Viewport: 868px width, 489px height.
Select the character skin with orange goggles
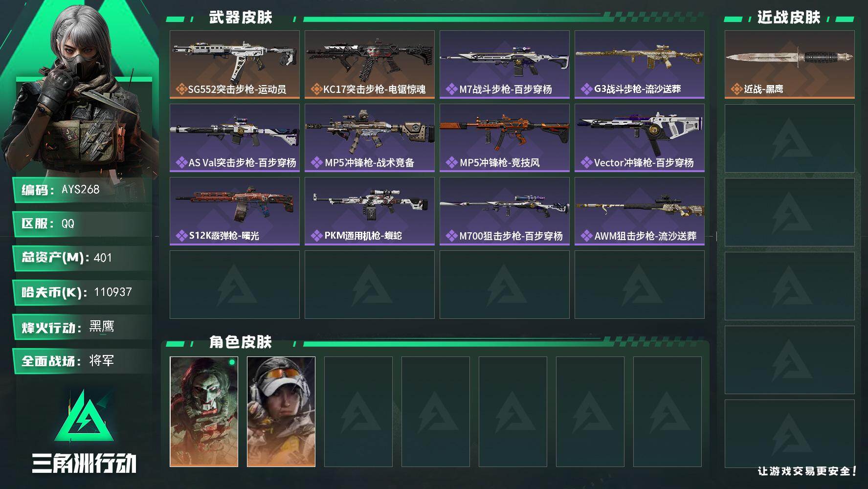click(281, 412)
